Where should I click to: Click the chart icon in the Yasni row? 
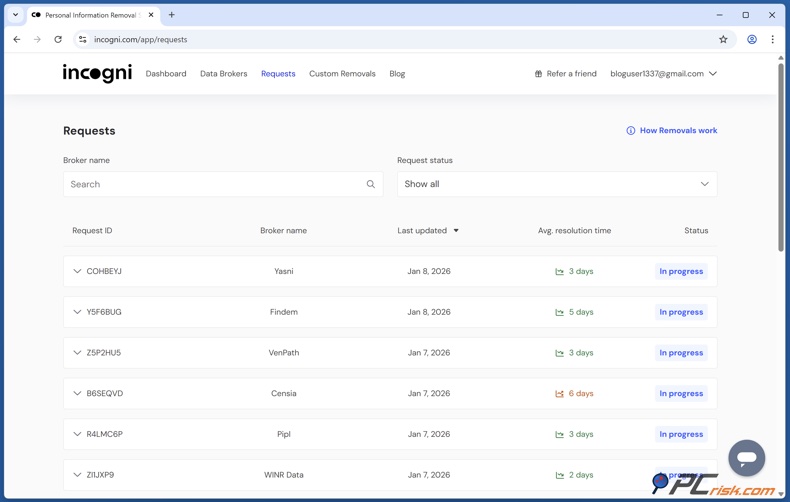tap(559, 271)
